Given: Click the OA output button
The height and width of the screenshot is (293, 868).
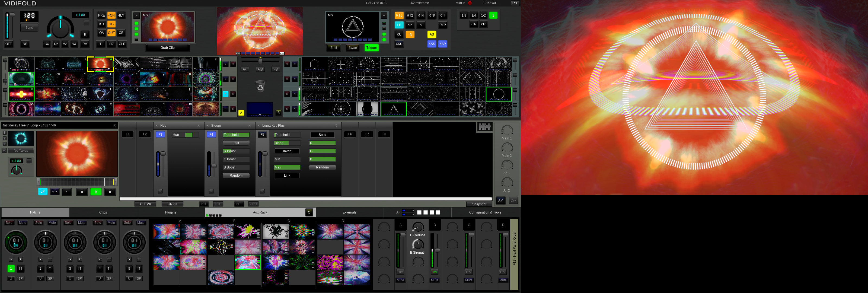Looking at the screenshot, I should coord(101,33).
